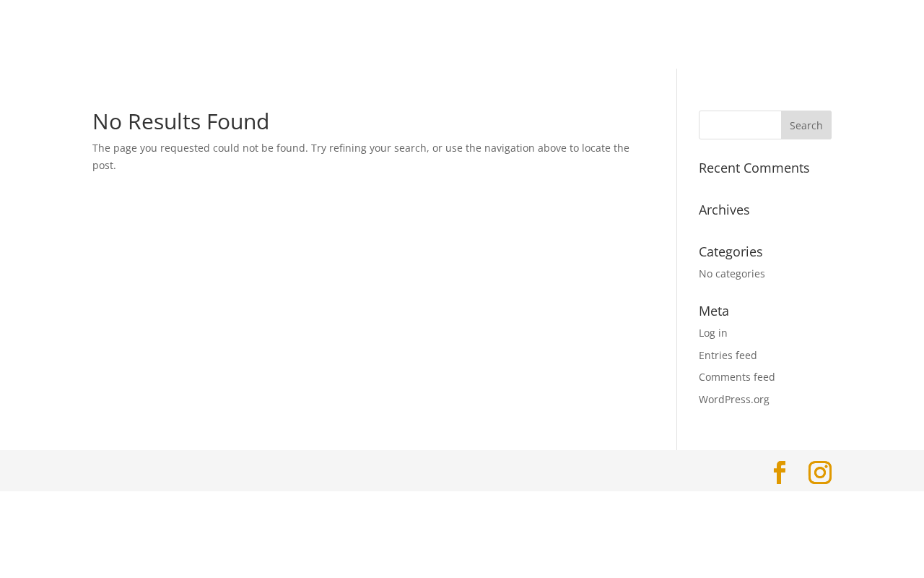Click "navigation above" in the error message
This screenshot has height=578, width=924.
525,148
